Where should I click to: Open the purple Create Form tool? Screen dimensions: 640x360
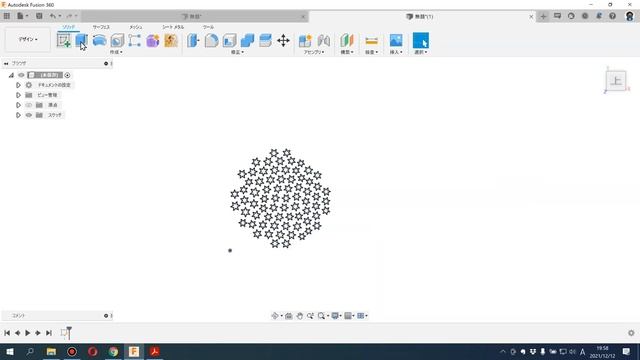153,40
